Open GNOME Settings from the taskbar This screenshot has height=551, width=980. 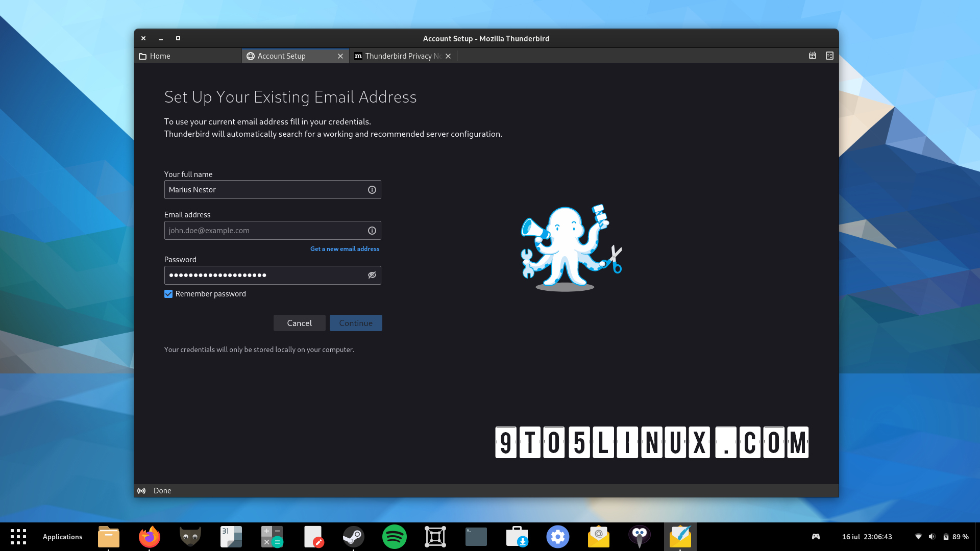(x=558, y=537)
